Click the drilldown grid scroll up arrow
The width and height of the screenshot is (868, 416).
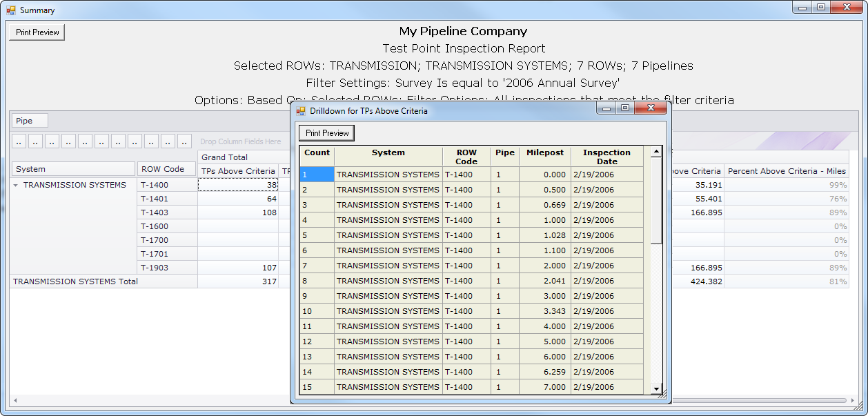click(x=656, y=152)
